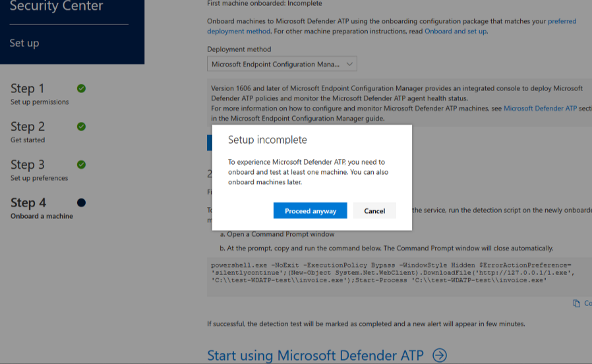Click 'First machine onboarded: Incomplete' text
592x364 pixels.
click(264, 3)
